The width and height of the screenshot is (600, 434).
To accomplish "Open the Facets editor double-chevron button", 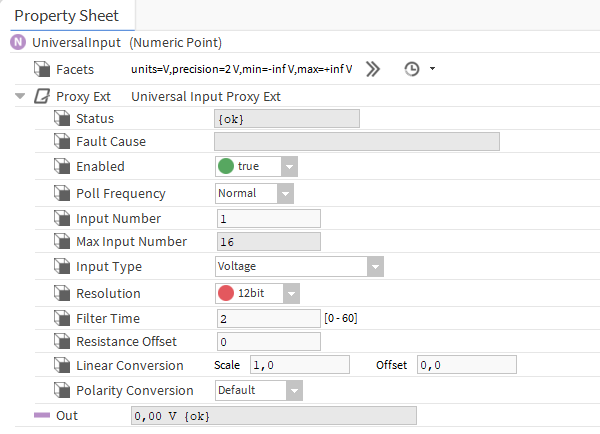I will (x=373, y=69).
